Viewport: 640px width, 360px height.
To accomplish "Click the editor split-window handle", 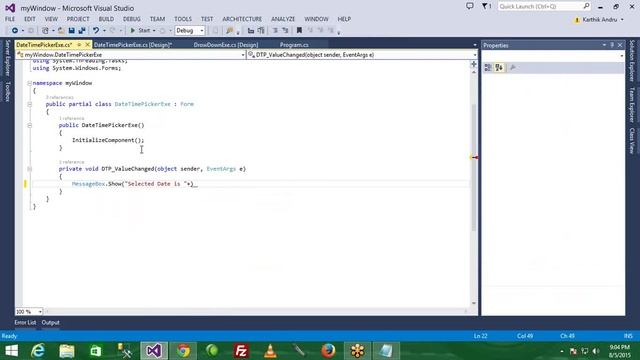I will click(474, 64).
